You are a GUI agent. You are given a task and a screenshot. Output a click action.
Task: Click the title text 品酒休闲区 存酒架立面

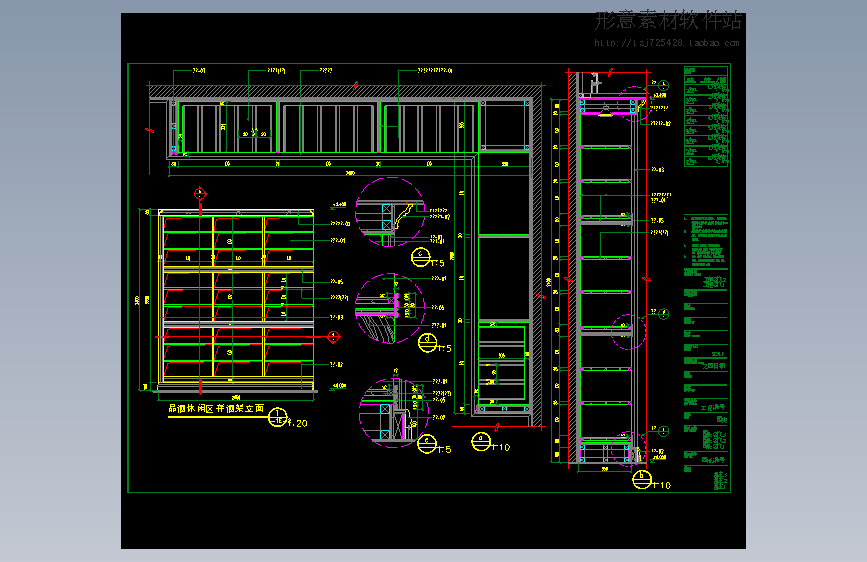click(216, 408)
